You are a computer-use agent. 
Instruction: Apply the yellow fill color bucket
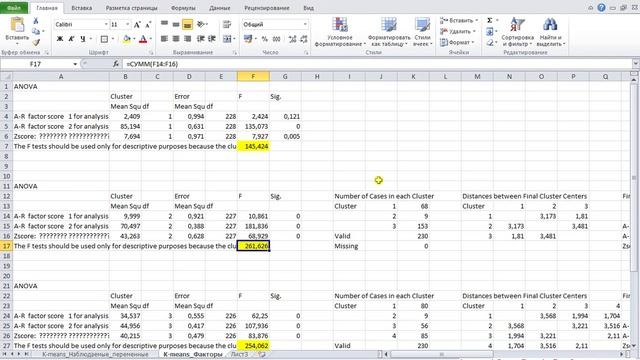point(127,39)
